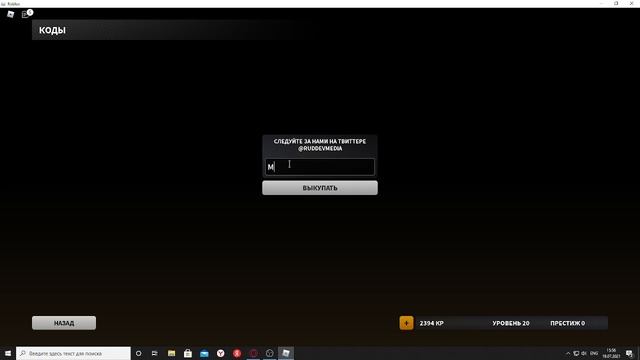
Task: Open the Mail app from the taskbar
Action: [x=204, y=353]
